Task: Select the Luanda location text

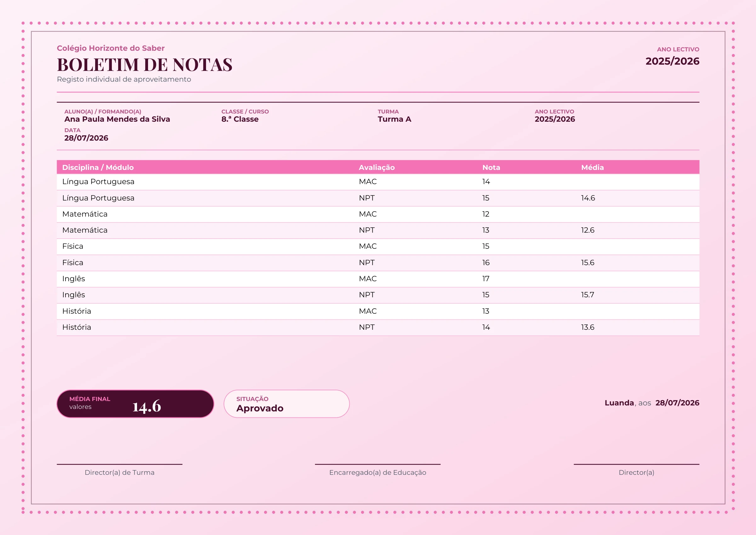Action: [619, 403]
